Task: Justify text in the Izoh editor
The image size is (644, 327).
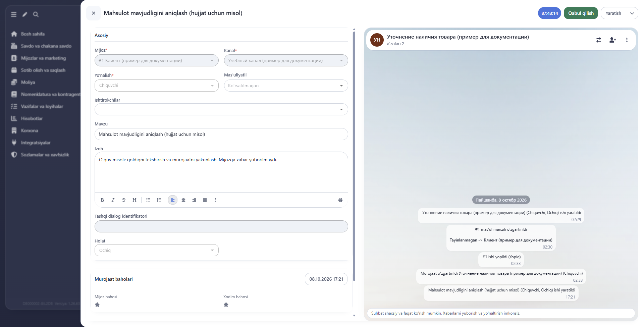Action: (205, 200)
